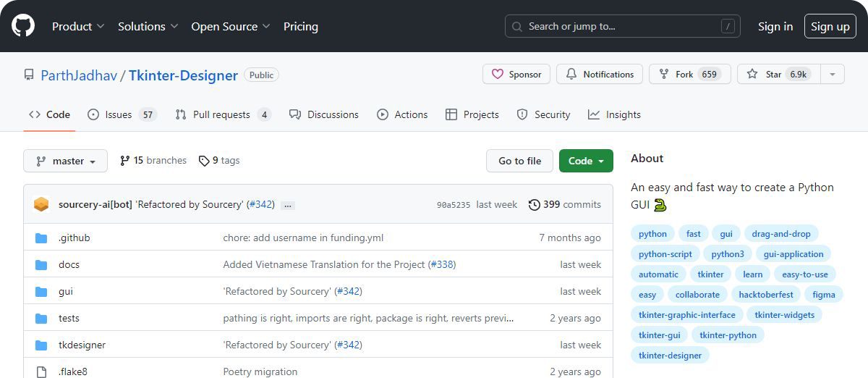Click the Sign in link
The width and height of the screenshot is (868, 378).
(775, 26)
